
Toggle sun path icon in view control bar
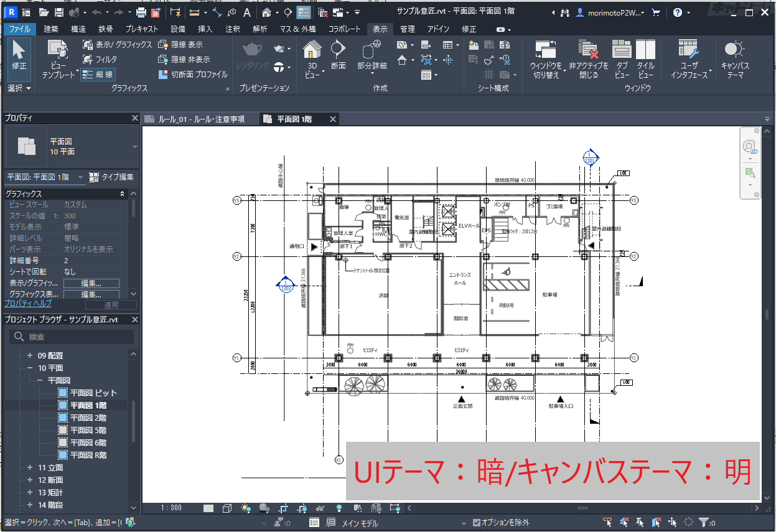coord(246,508)
